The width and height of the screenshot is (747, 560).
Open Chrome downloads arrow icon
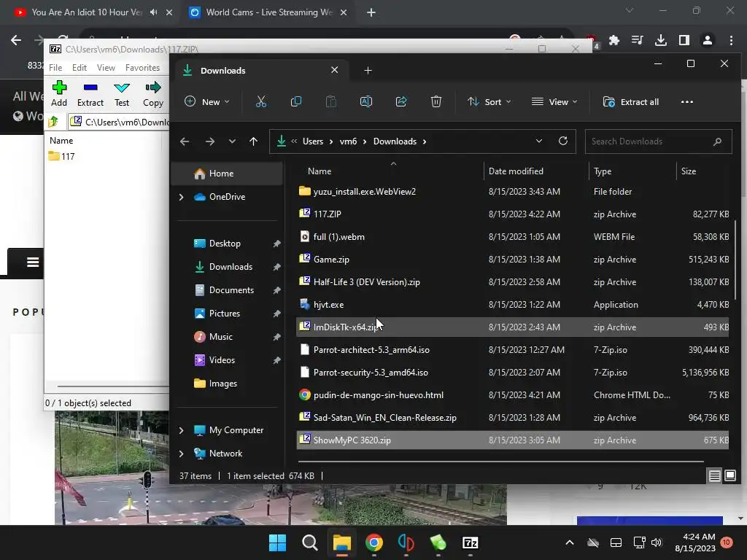pyautogui.click(x=661, y=41)
